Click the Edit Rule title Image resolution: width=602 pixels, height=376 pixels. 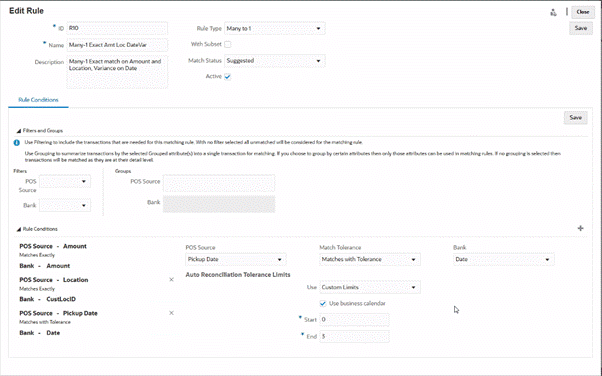[26, 11]
